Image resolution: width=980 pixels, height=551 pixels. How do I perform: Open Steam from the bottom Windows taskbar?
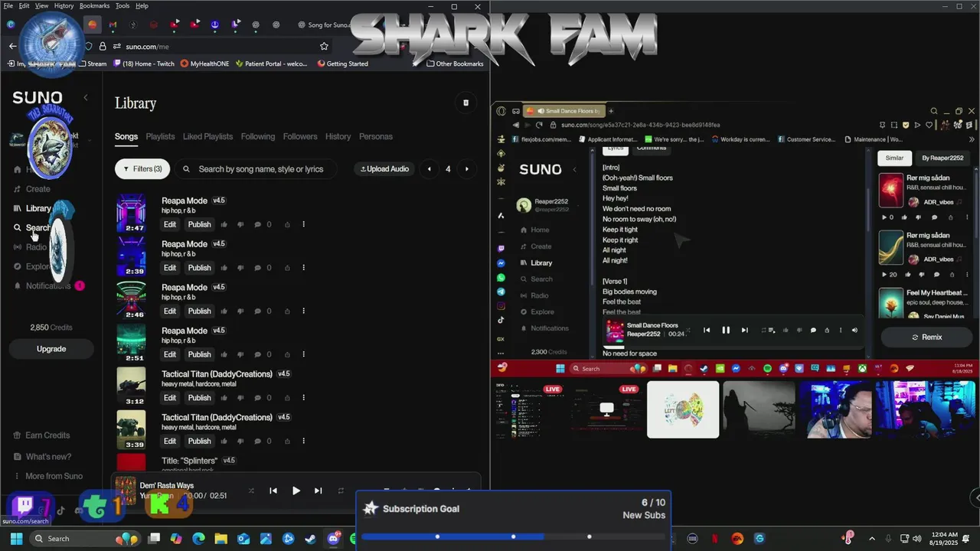tap(310, 539)
